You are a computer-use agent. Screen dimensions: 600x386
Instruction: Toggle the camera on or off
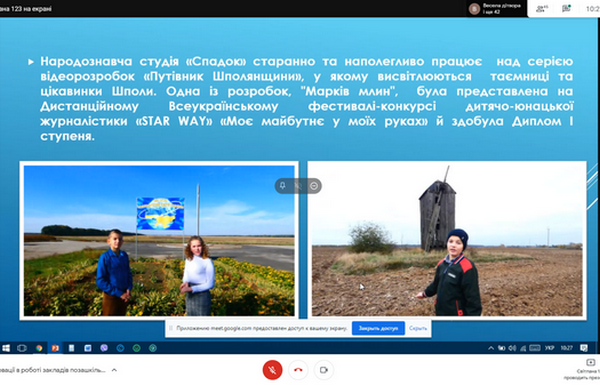point(324,370)
